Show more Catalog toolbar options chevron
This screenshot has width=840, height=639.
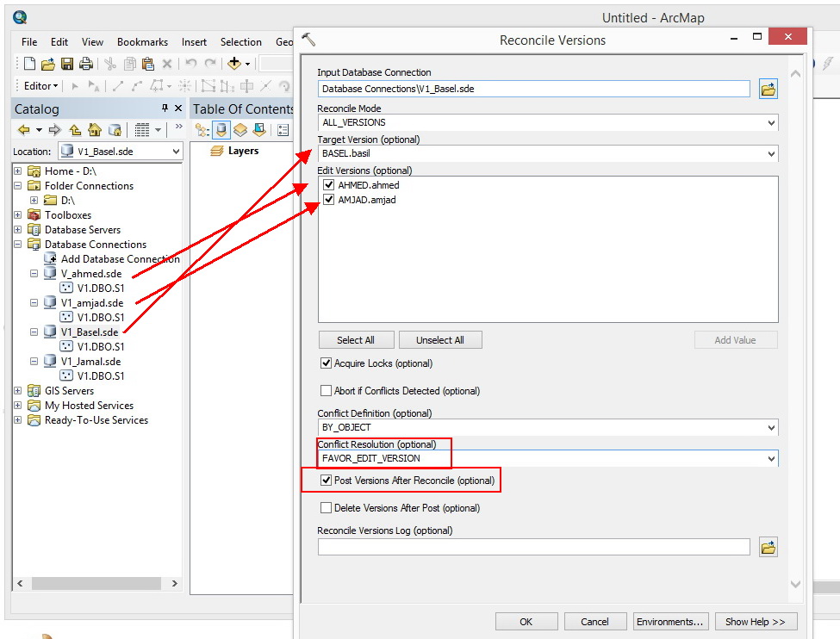pyautogui.click(x=179, y=127)
